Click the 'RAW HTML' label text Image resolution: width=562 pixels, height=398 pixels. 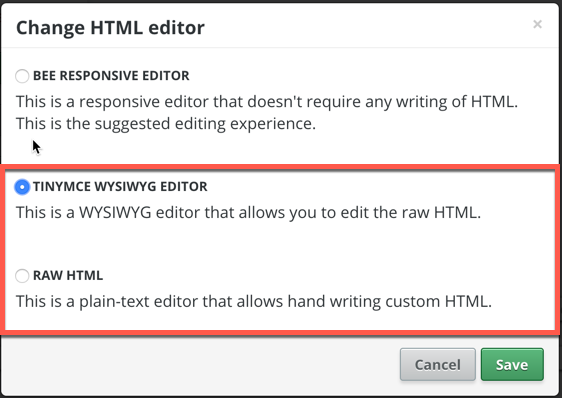click(x=68, y=275)
